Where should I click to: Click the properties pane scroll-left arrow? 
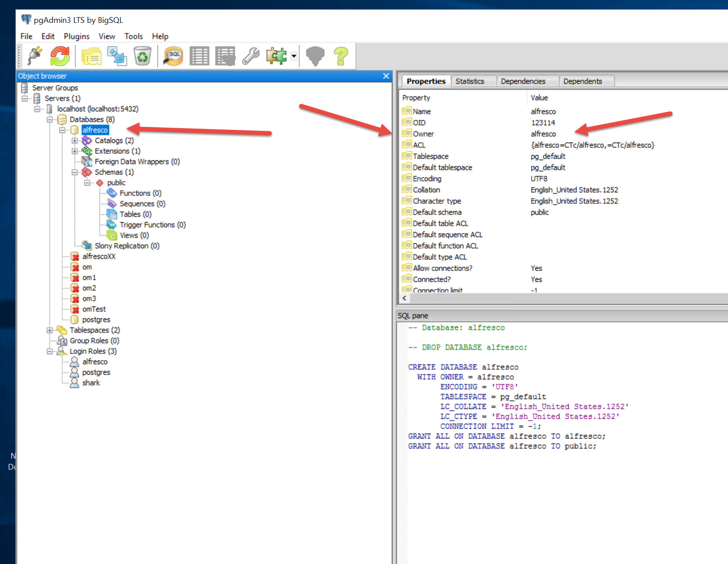click(404, 298)
